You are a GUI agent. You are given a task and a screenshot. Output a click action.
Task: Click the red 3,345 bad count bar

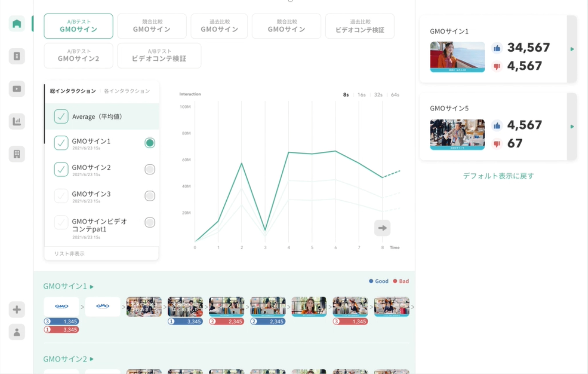tap(61, 330)
